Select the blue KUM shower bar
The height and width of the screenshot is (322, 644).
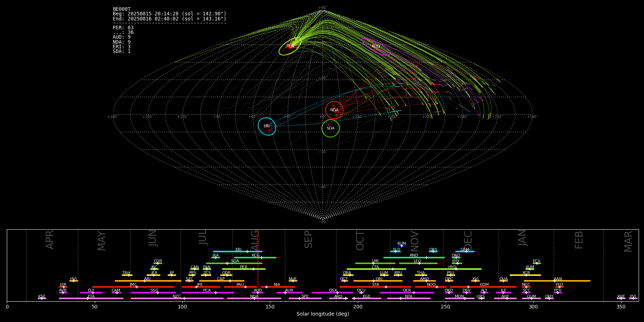pyautogui.click(x=402, y=246)
